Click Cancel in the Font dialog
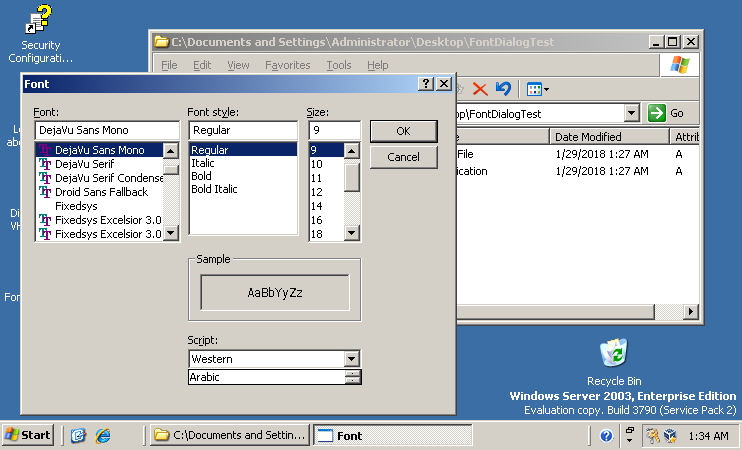 (x=403, y=157)
